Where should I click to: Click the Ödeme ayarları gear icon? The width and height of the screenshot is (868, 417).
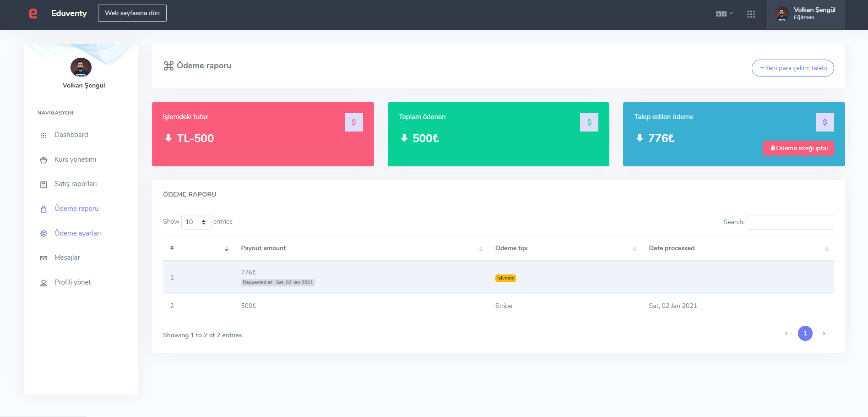click(43, 233)
